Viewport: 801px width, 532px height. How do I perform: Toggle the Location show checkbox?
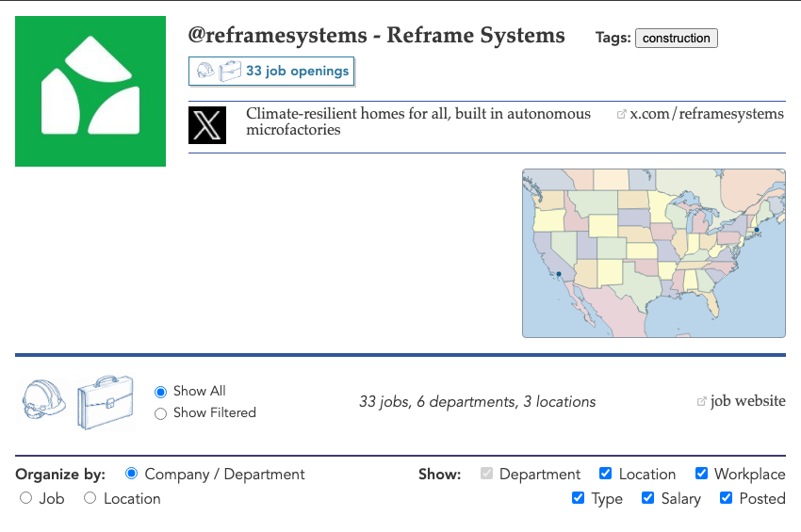tap(605, 474)
